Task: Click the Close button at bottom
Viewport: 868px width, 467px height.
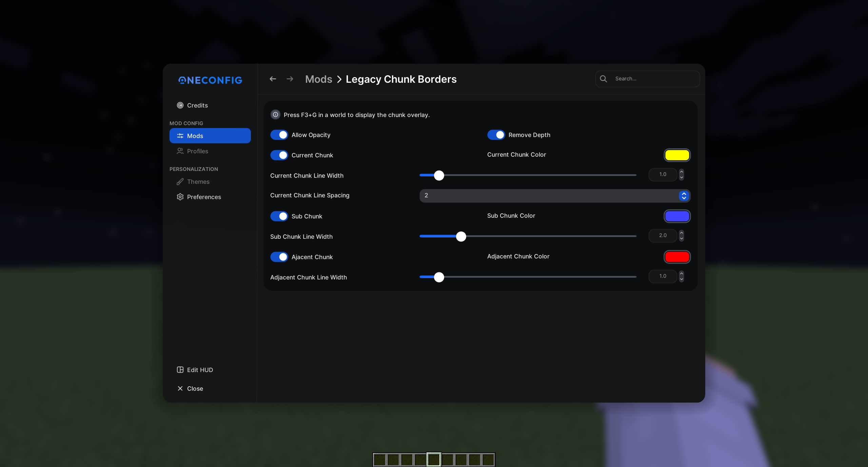Action: click(x=190, y=388)
